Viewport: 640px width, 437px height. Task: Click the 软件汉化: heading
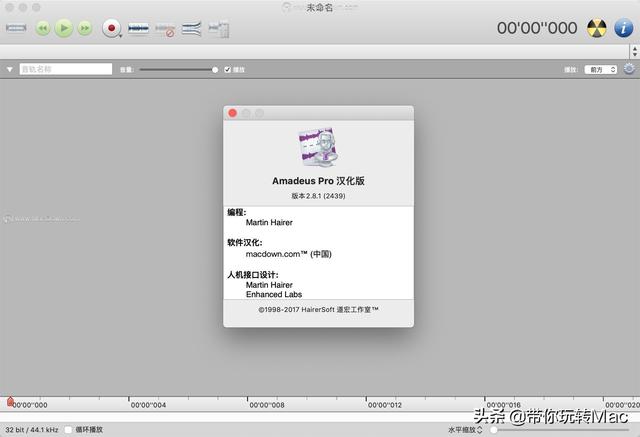click(x=244, y=242)
